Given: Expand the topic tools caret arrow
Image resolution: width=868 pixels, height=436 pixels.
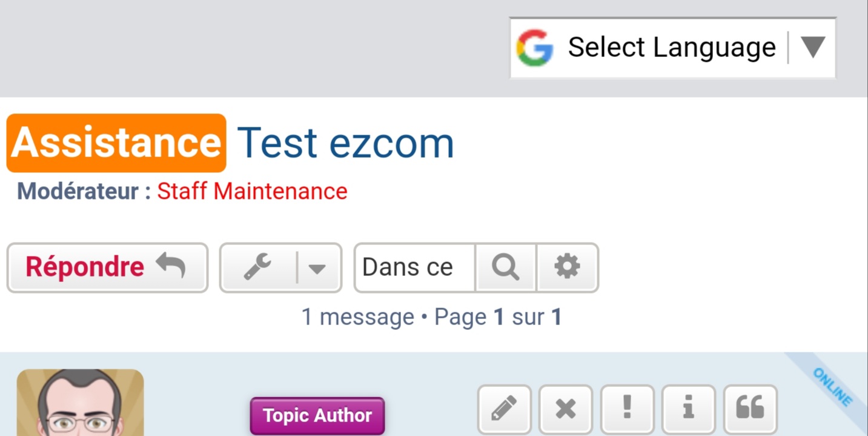Looking at the screenshot, I should click(317, 268).
